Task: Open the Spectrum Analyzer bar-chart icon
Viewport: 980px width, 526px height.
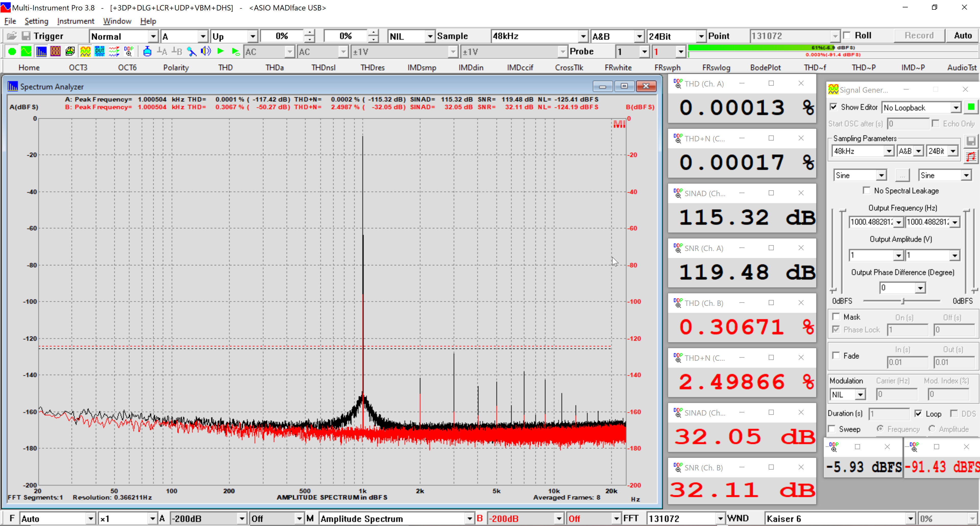Action: (41, 51)
